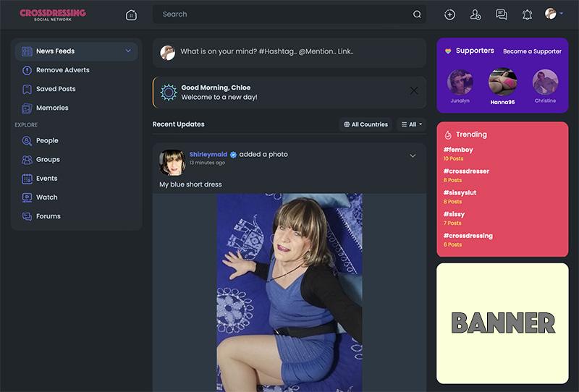Click the Memories sidebar icon
The image size is (579, 392).
point(27,108)
